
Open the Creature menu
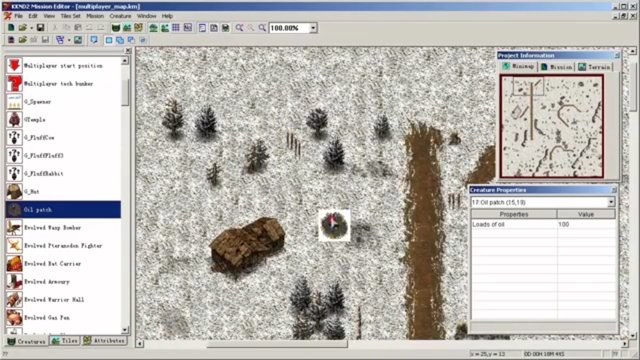pos(120,16)
